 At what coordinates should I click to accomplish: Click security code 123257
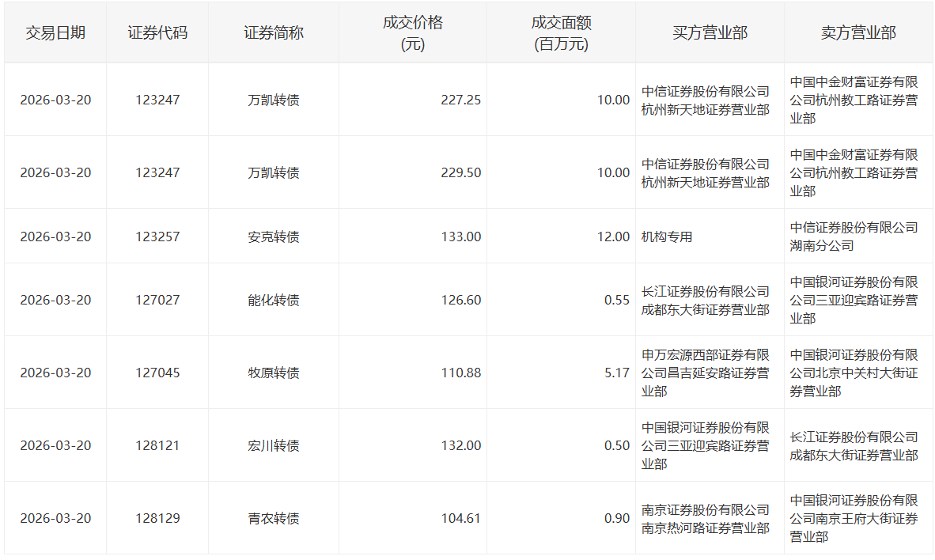[157, 236]
